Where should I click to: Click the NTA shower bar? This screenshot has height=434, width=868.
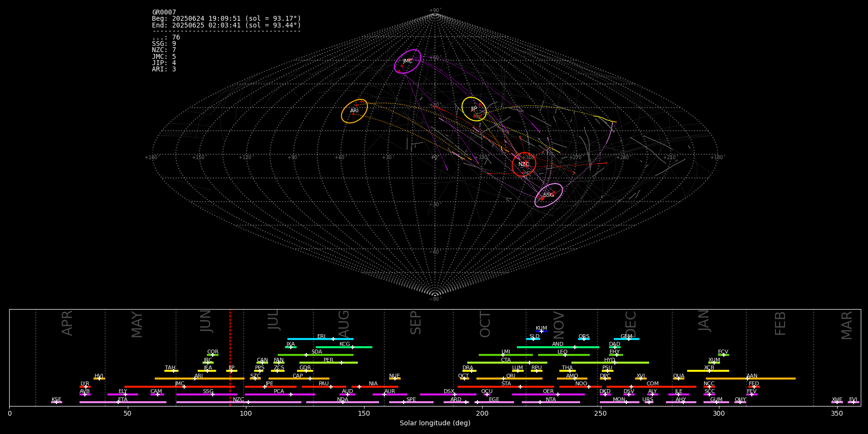551,402
